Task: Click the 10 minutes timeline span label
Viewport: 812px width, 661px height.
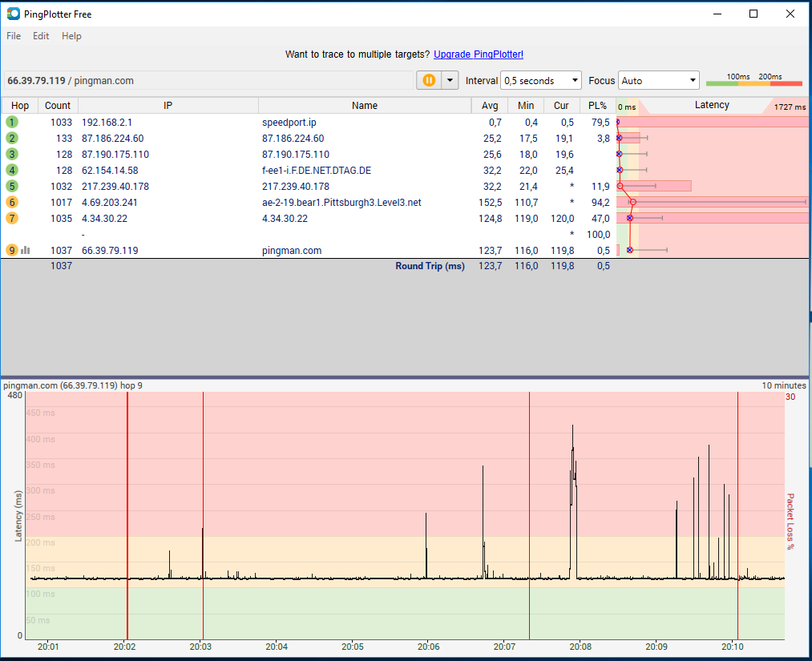Action: point(783,385)
